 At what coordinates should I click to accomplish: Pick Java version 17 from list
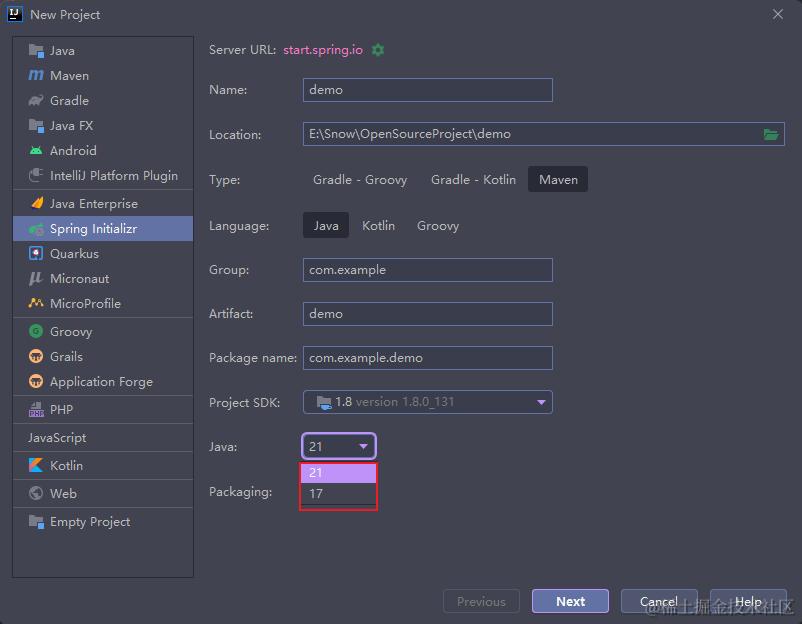pos(338,494)
